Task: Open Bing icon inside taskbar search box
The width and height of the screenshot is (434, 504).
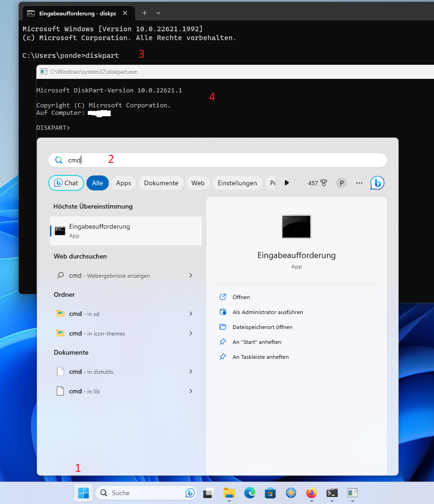Action: (x=190, y=493)
